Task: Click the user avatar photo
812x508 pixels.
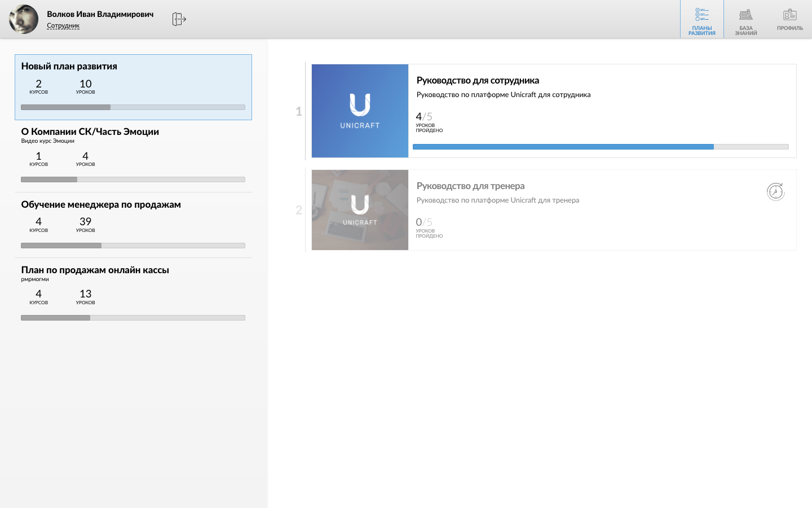Action: (x=24, y=19)
